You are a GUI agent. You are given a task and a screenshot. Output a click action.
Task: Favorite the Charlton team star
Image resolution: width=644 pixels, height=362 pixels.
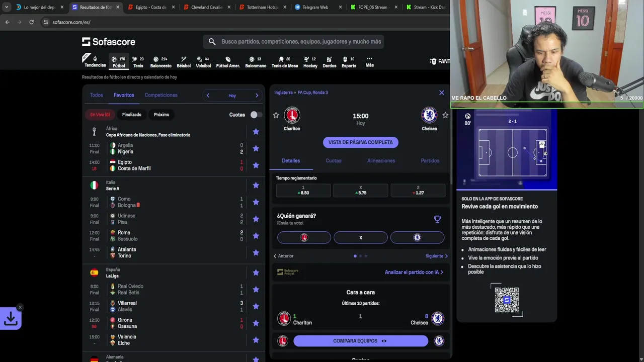click(276, 115)
